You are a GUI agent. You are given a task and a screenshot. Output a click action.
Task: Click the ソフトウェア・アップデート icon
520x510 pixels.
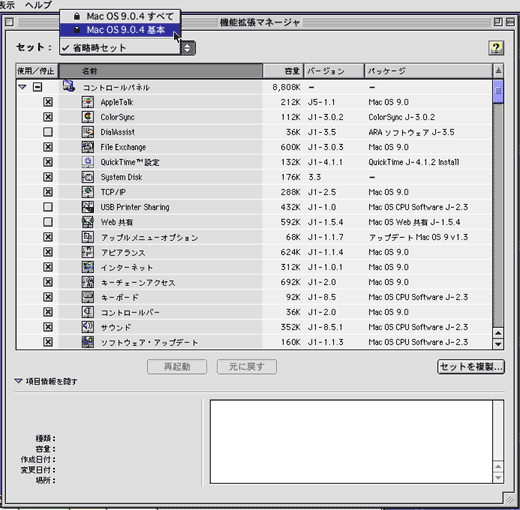88,342
